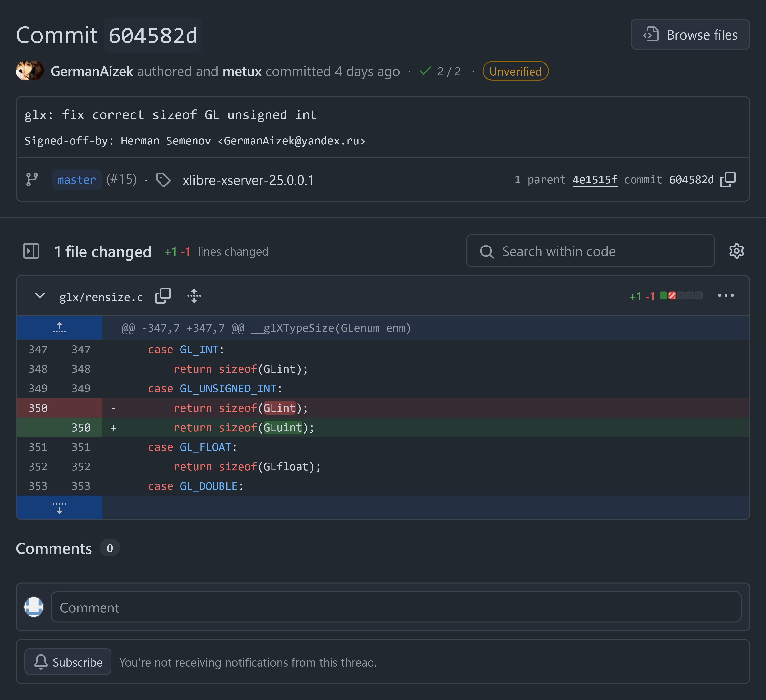Screen dimensions: 766x700
Task: Click the Comments count badge 0
Action: [110, 548]
